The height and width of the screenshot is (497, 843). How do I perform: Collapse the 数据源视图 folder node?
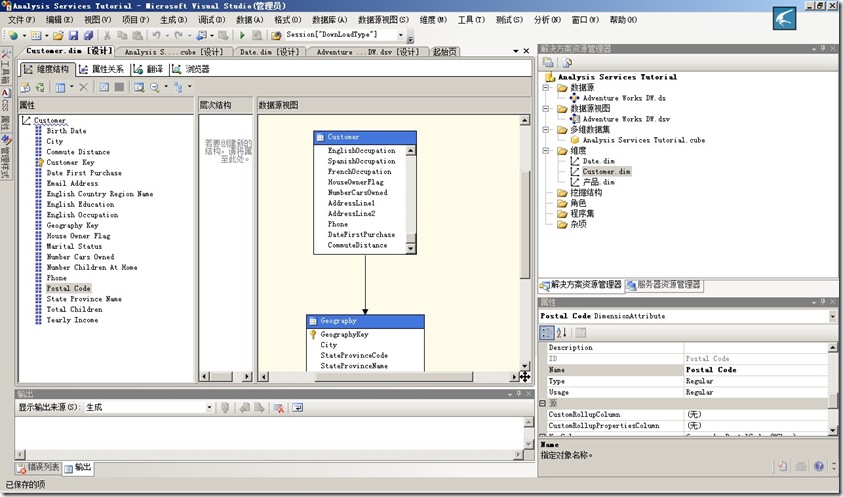(546, 108)
